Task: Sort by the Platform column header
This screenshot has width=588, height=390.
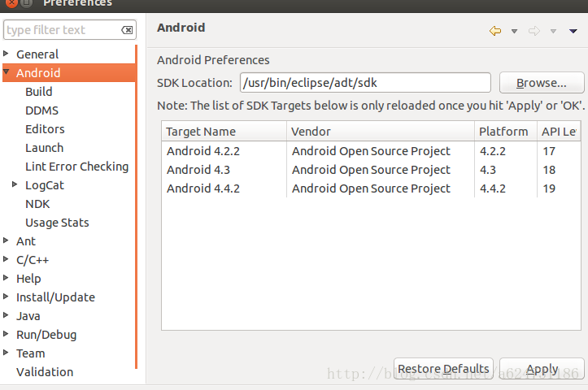Action: tap(506, 132)
